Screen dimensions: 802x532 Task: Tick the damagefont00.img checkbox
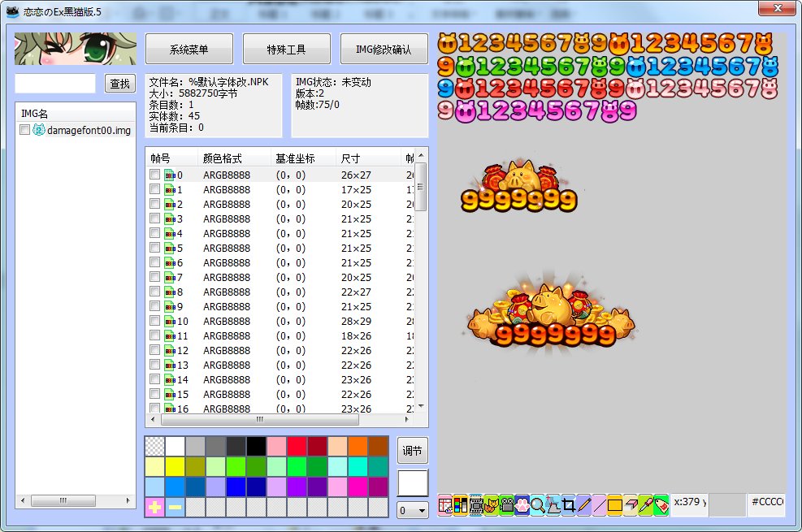tap(24, 130)
